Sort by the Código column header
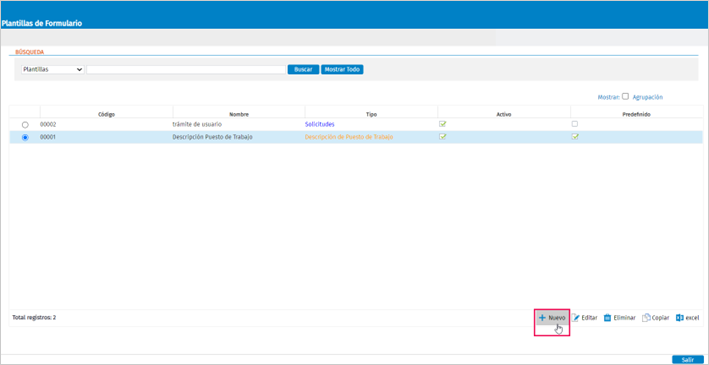Screen dimensions: 709x365 click(107, 114)
